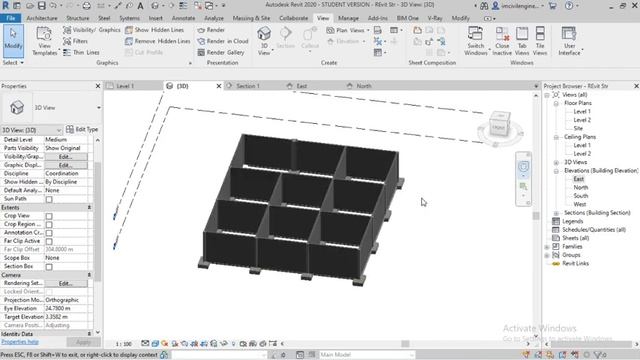Image resolution: width=640 pixels, height=360 pixels.
Task: Click Graphic Display Edit button
Action: click(x=66, y=165)
